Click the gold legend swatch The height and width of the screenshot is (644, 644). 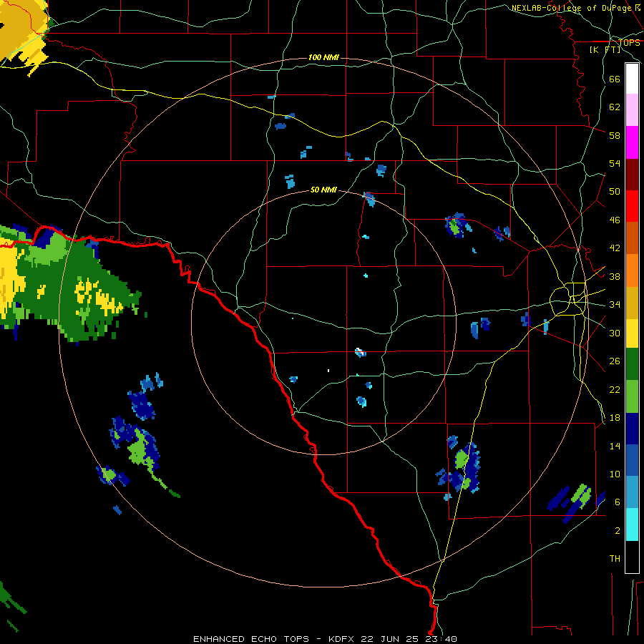(632, 303)
